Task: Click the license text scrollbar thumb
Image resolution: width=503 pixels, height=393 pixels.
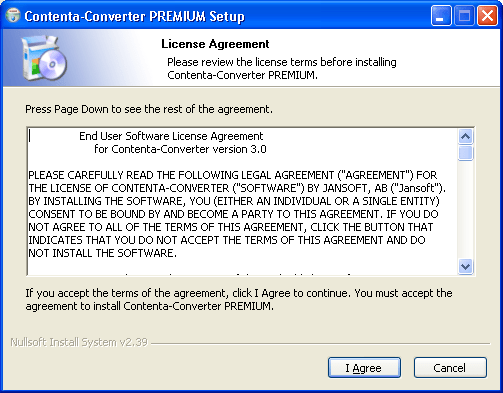Action: tap(465, 153)
